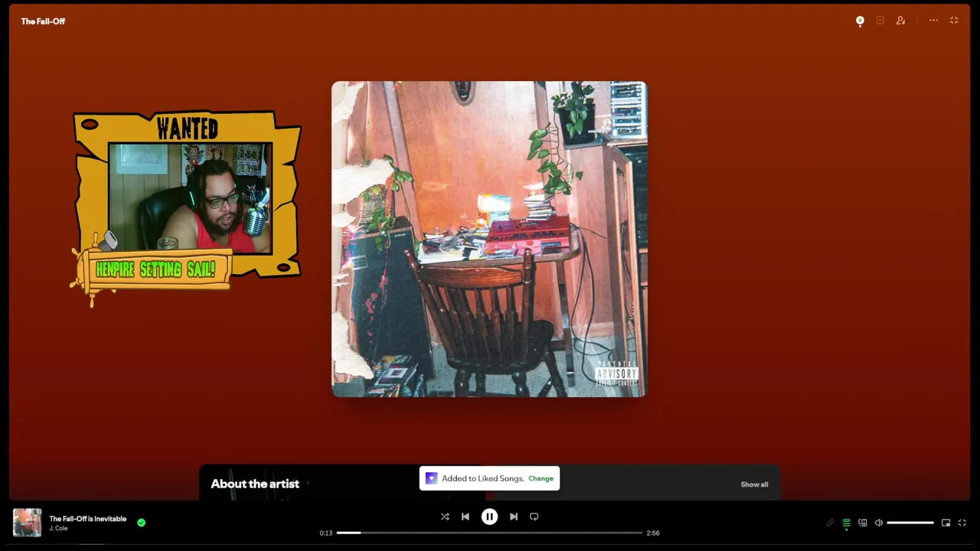Mute the volume speaker icon

point(879,523)
